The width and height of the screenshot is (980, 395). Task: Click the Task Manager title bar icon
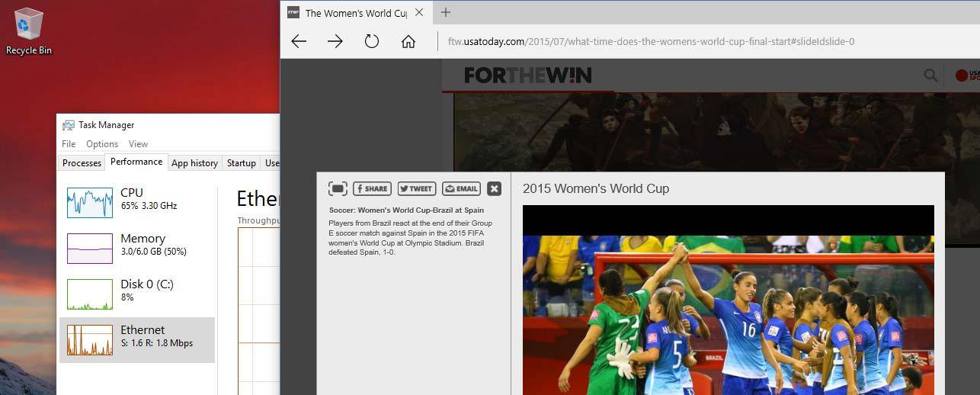coord(69,125)
